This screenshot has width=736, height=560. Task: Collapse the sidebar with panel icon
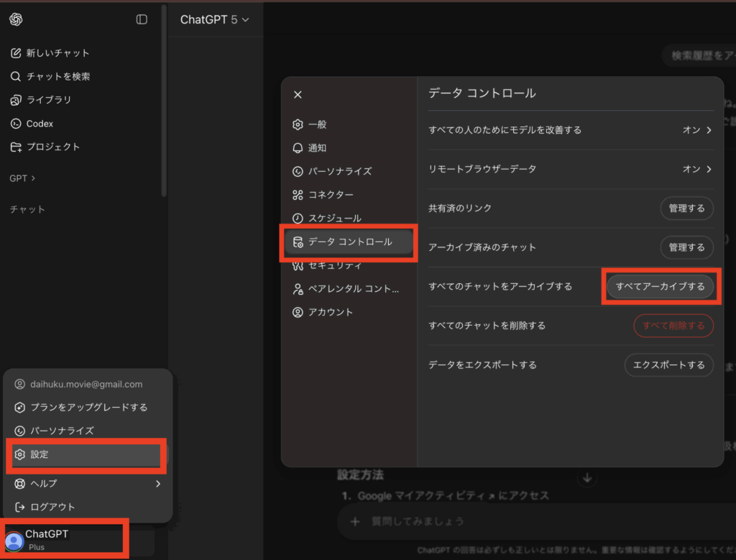(142, 19)
